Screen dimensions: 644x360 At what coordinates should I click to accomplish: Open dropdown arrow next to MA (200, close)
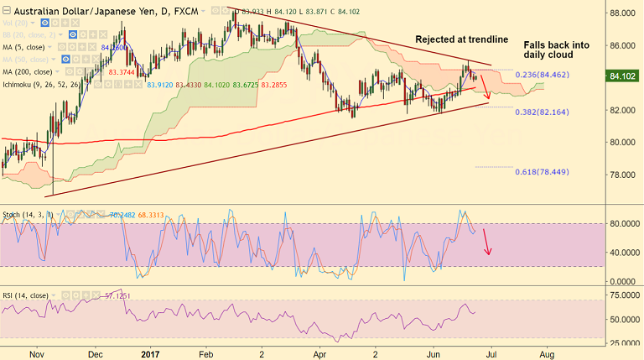57,71
